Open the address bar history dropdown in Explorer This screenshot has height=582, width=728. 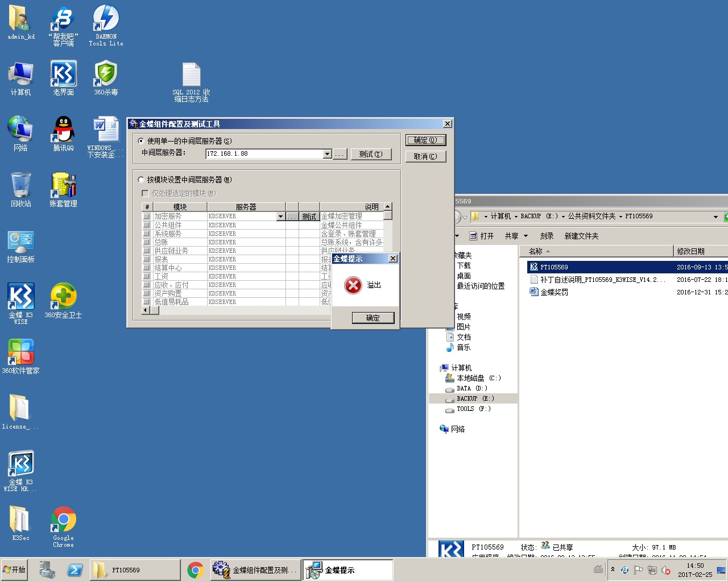pos(715,217)
